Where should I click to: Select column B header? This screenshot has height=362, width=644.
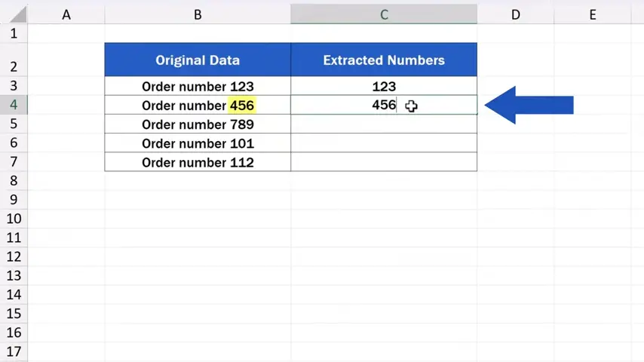tap(198, 14)
